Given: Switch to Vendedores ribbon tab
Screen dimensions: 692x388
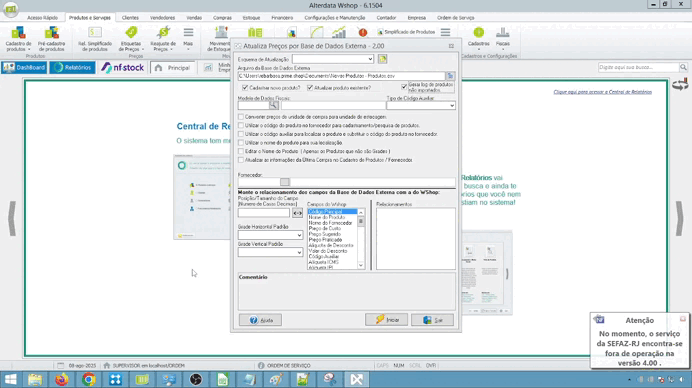Looking at the screenshot, I should tap(162, 18).
